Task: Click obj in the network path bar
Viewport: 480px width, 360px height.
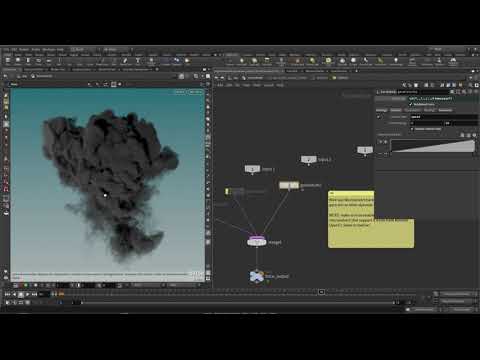Action: (x=236, y=78)
